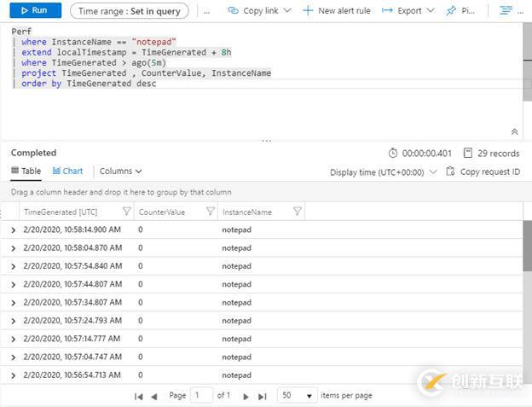Click the bar chart icon on Chart tab
The height and width of the screenshot is (407, 532).
coord(56,171)
